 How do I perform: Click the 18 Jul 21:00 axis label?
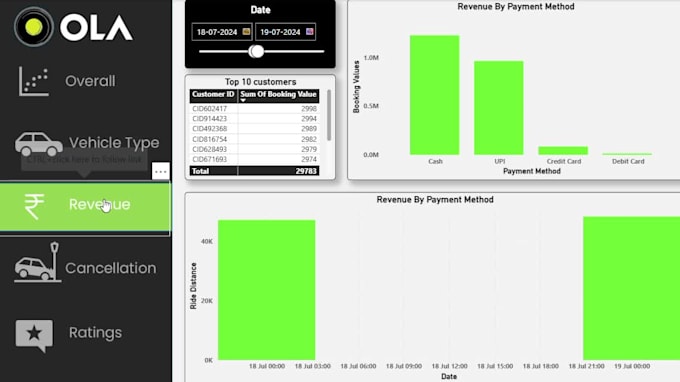point(586,366)
